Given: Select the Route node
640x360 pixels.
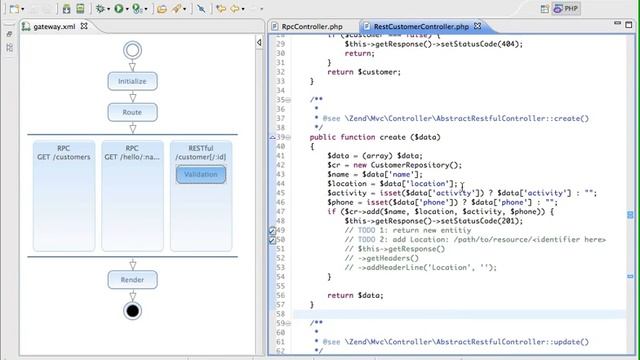Looking at the screenshot, I should pos(133,112).
